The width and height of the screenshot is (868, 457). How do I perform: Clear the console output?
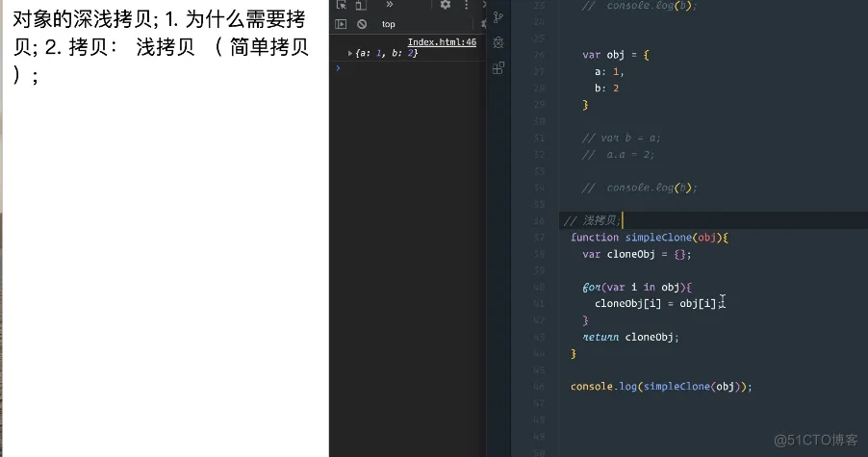[x=362, y=24]
